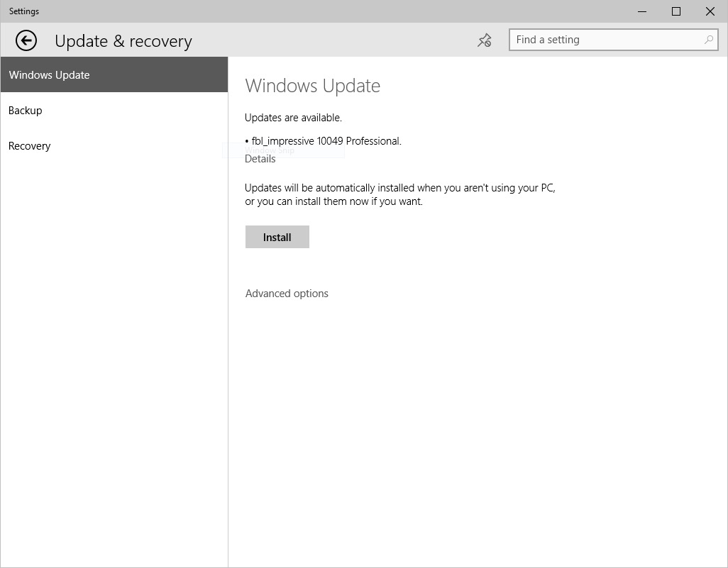Screen dimensions: 728x568
Task: Close the Settings window
Action: [710, 11]
